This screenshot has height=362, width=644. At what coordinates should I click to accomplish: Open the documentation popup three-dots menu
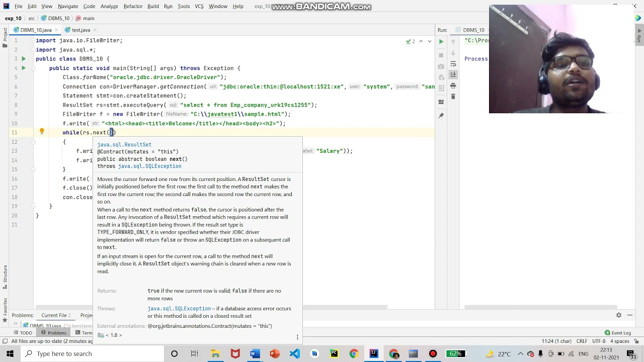click(297, 337)
